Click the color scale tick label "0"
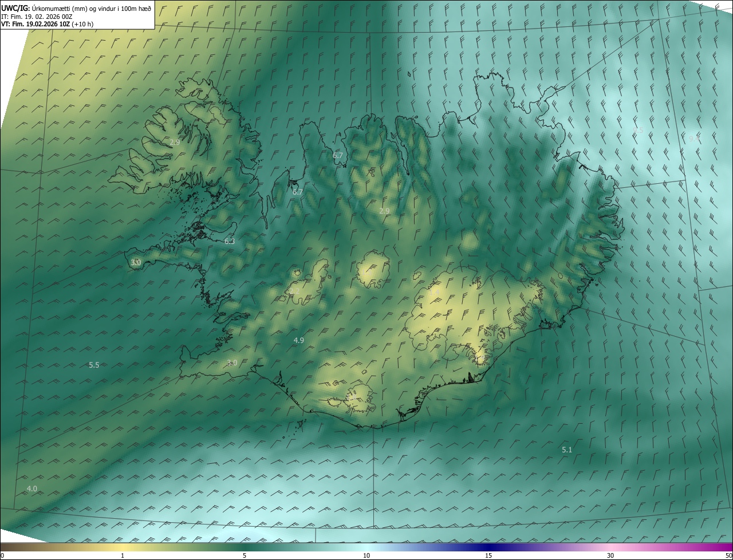The image size is (733, 560). (x=2, y=555)
